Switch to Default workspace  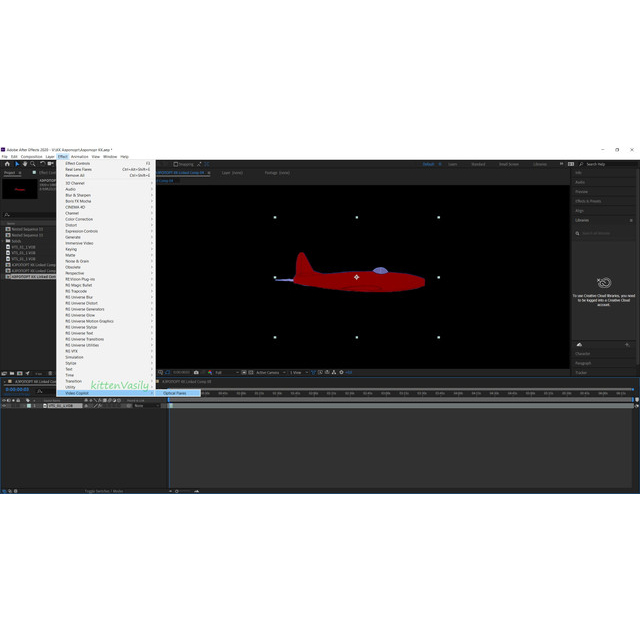click(x=428, y=164)
